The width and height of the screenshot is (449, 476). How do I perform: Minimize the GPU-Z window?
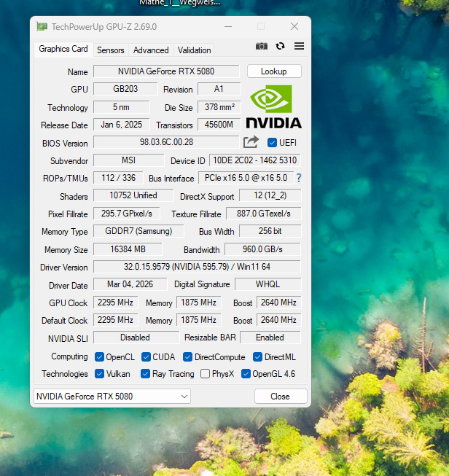point(228,27)
